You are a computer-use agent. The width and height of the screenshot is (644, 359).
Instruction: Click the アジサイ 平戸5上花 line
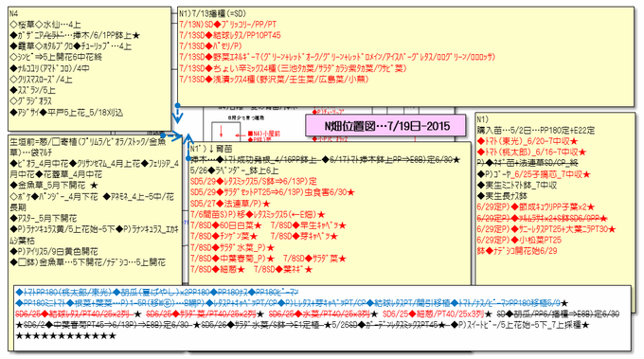[66, 113]
